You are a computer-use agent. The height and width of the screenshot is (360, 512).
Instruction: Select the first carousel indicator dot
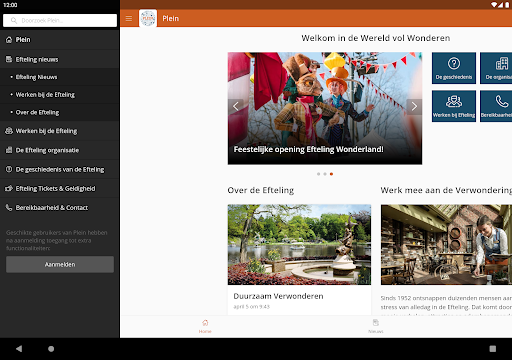tap(318, 174)
